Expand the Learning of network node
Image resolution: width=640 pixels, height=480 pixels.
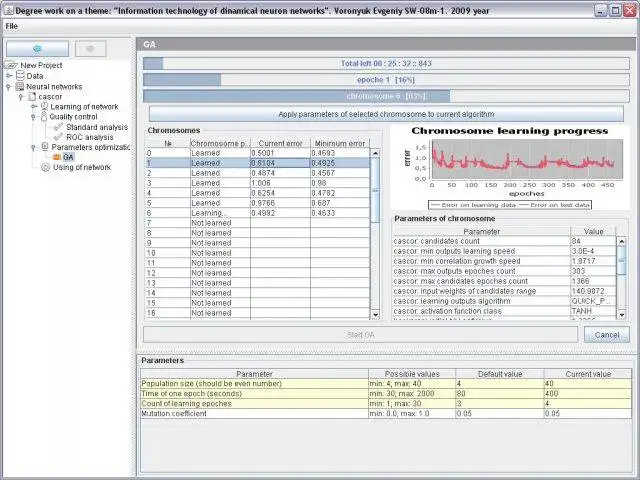point(34,107)
